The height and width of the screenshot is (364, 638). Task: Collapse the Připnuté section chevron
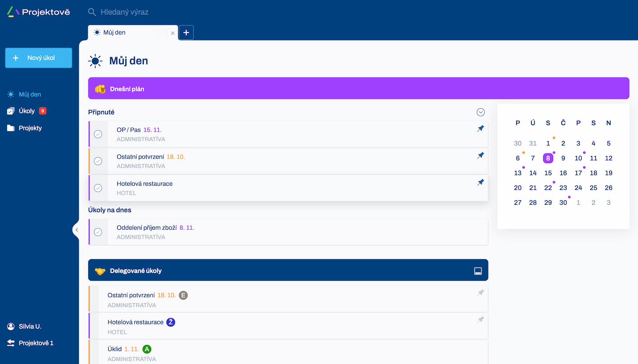click(x=481, y=112)
